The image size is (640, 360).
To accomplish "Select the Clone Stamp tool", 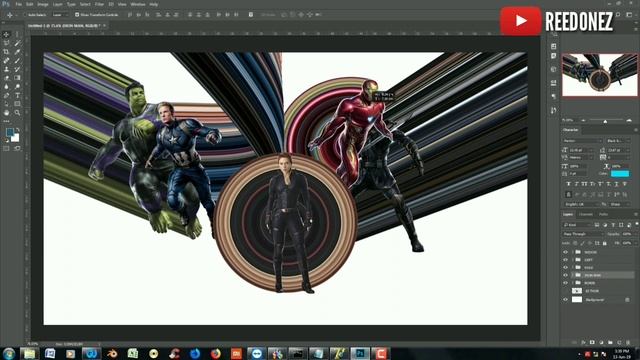I will (x=6, y=69).
